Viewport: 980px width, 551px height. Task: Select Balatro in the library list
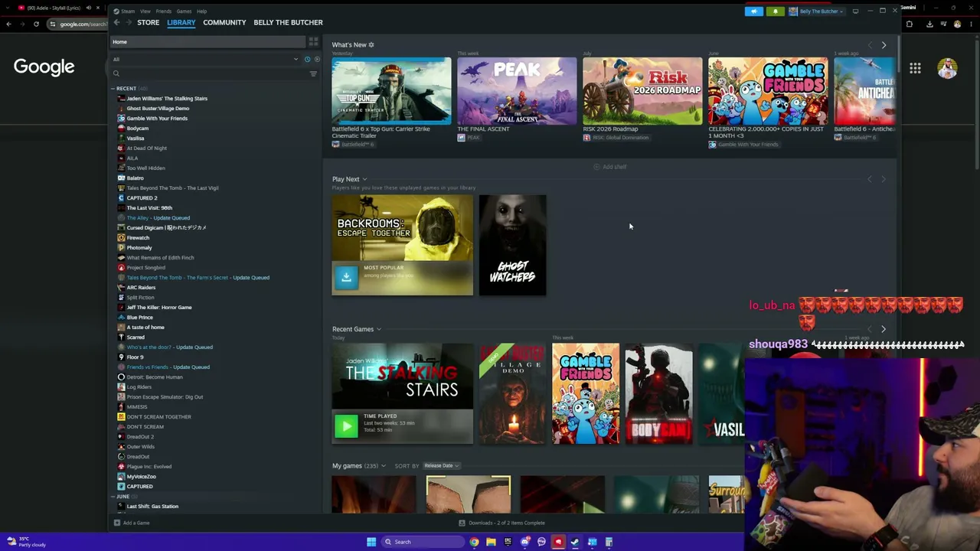[x=136, y=178]
